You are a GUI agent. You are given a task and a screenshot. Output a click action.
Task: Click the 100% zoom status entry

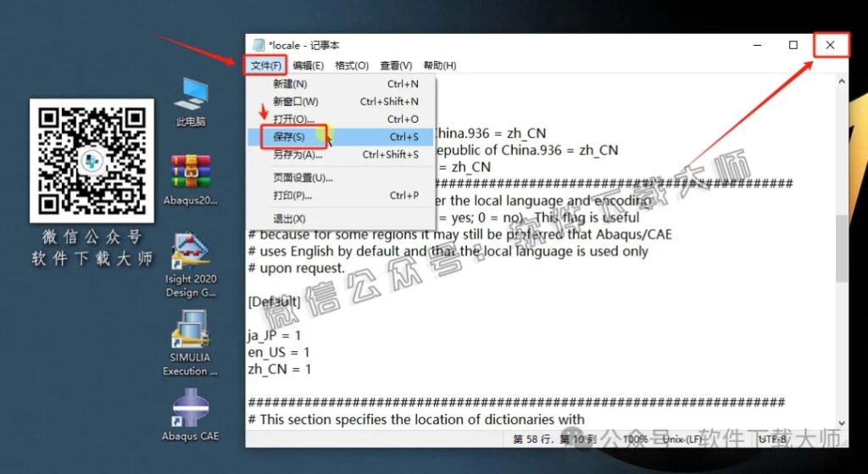(636, 440)
